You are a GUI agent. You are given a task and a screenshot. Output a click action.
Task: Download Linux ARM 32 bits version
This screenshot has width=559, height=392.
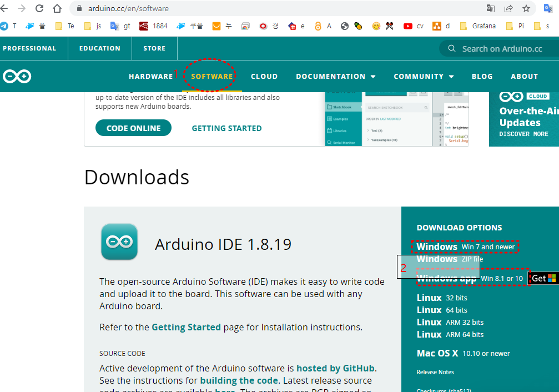(x=450, y=323)
